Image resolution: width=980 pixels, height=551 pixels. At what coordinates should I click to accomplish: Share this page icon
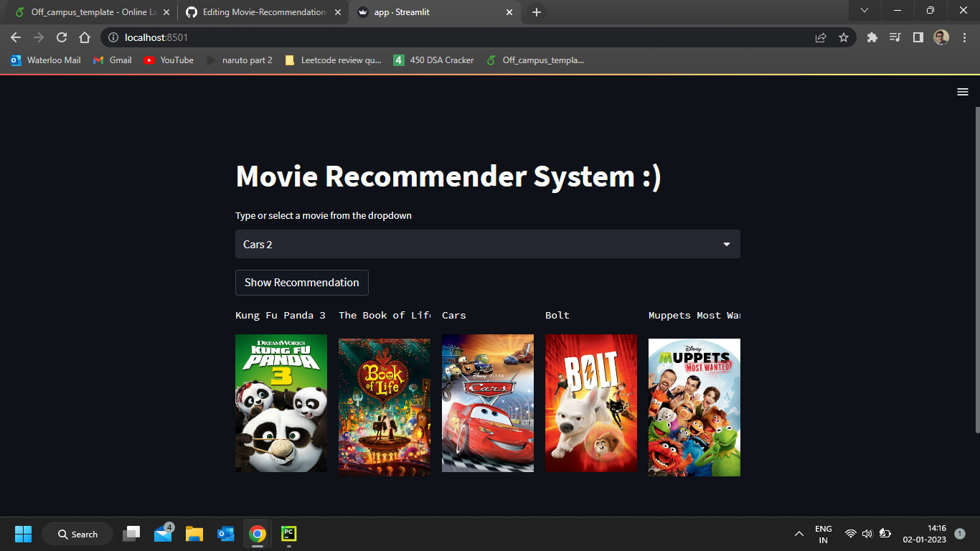(821, 37)
